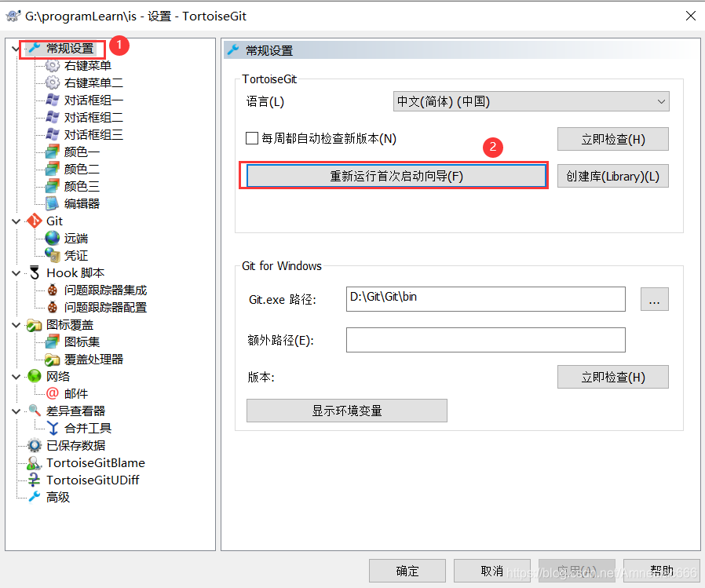Click the bug icon beside 问题跟踪器集成
Image resolution: width=705 pixels, height=588 pixels.
[53, 290]
